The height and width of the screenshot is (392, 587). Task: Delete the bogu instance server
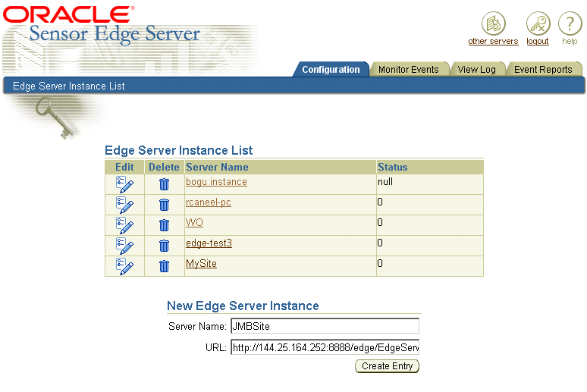164,184
